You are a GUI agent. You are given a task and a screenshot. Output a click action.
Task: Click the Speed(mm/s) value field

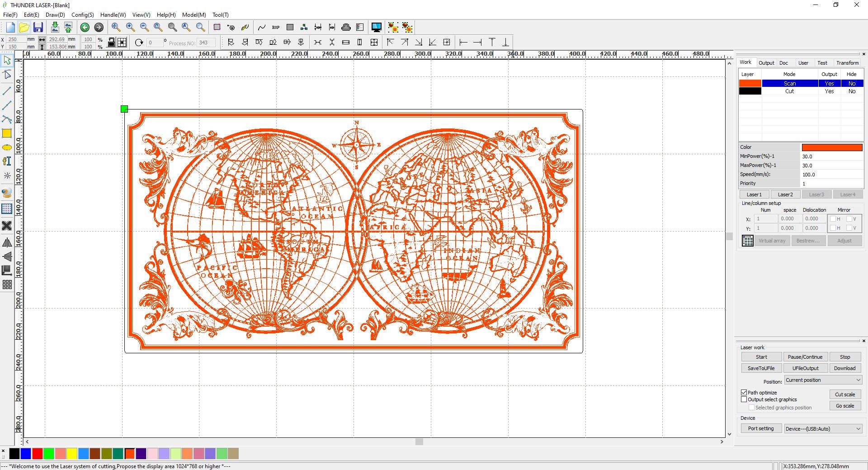point(832,175)
